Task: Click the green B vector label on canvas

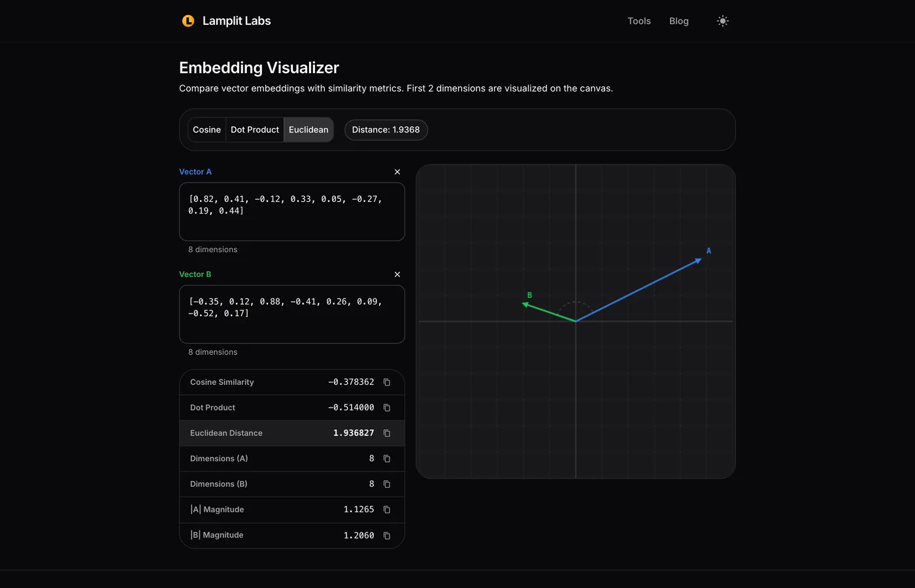Action: [x=529, y=295]
